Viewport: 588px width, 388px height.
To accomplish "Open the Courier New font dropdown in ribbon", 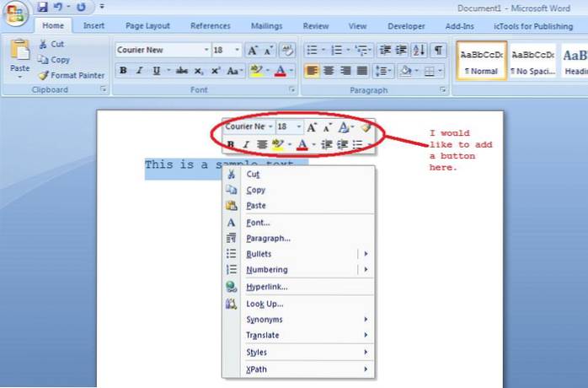I will (206, 51).
